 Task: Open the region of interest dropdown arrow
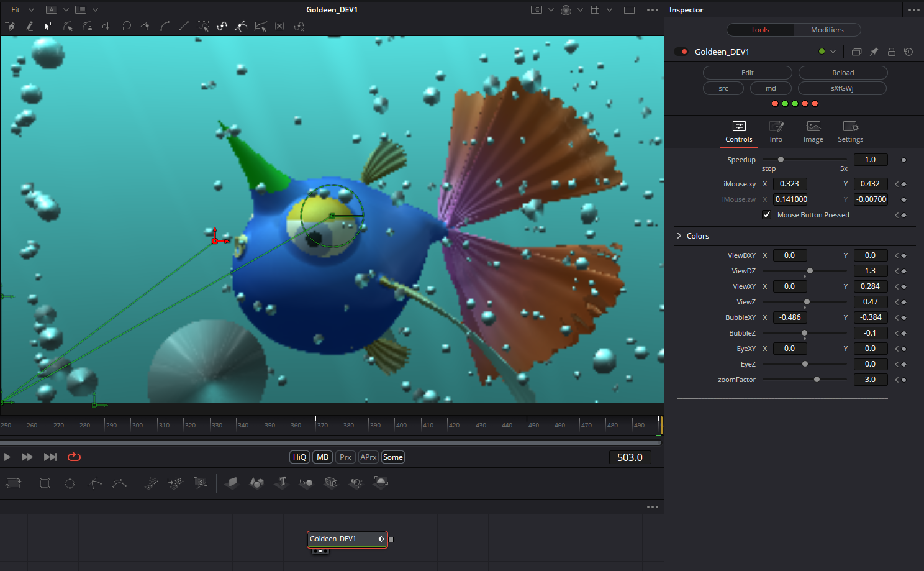click(551, 10)
